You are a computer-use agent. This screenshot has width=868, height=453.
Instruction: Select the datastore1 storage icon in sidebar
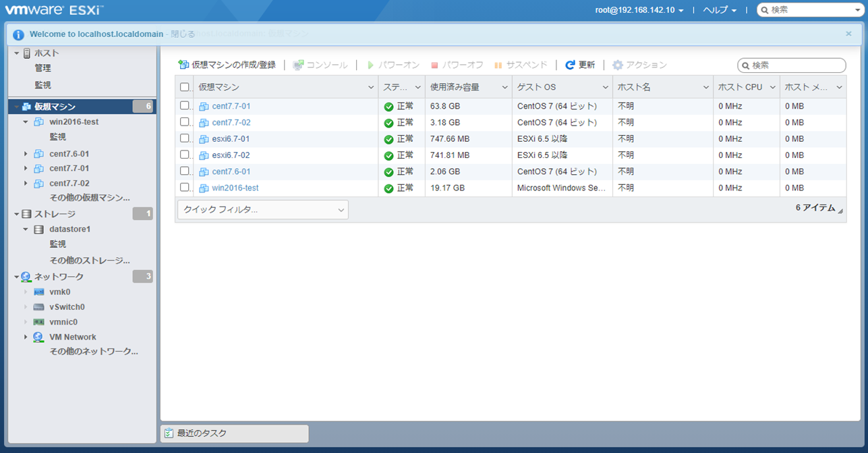pos(38,229)
